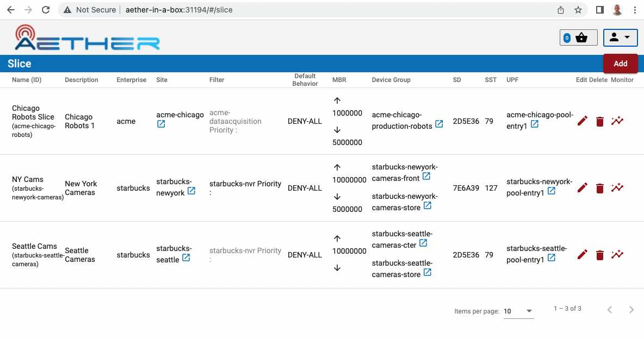Click the browser address bar URL
644x339 pixels.
[x=179, y=10]
